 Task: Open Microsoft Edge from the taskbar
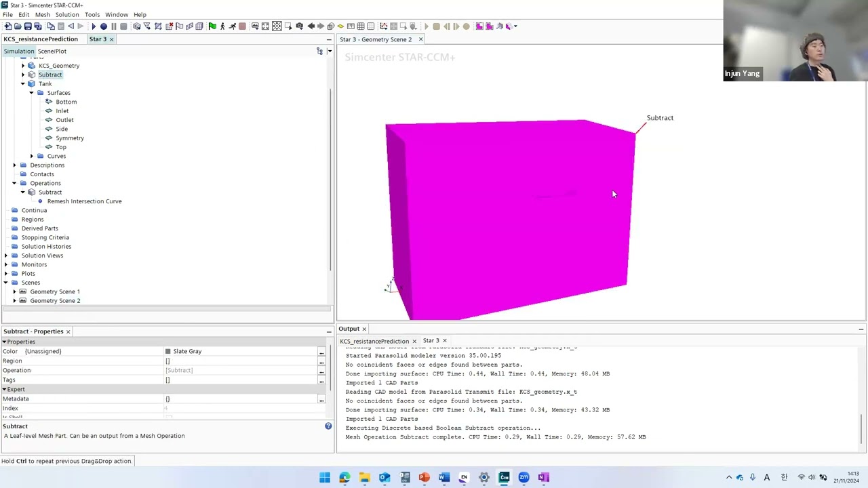click(x=344, y=477)
